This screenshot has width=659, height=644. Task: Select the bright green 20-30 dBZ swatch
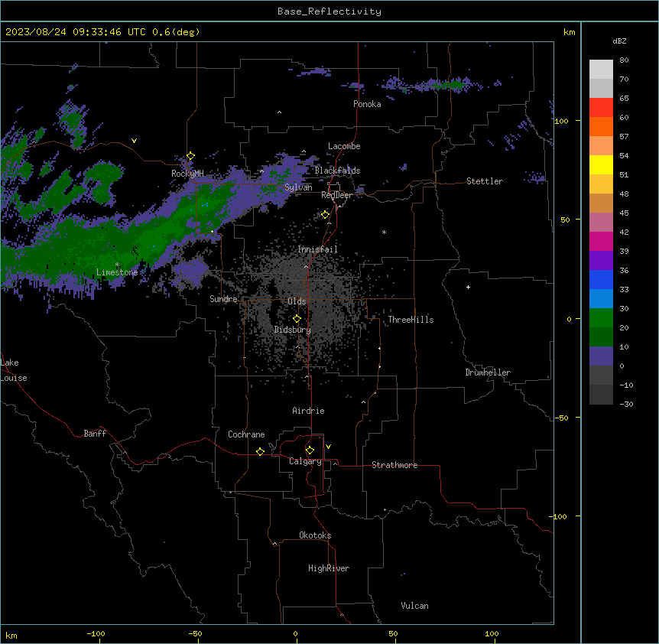point(601,318)
